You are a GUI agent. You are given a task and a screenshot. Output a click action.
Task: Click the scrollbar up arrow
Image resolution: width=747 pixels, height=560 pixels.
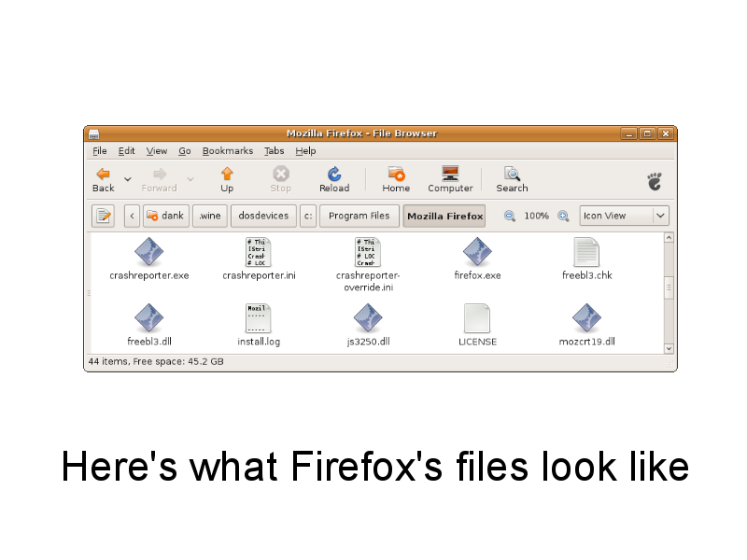(669, 238)
